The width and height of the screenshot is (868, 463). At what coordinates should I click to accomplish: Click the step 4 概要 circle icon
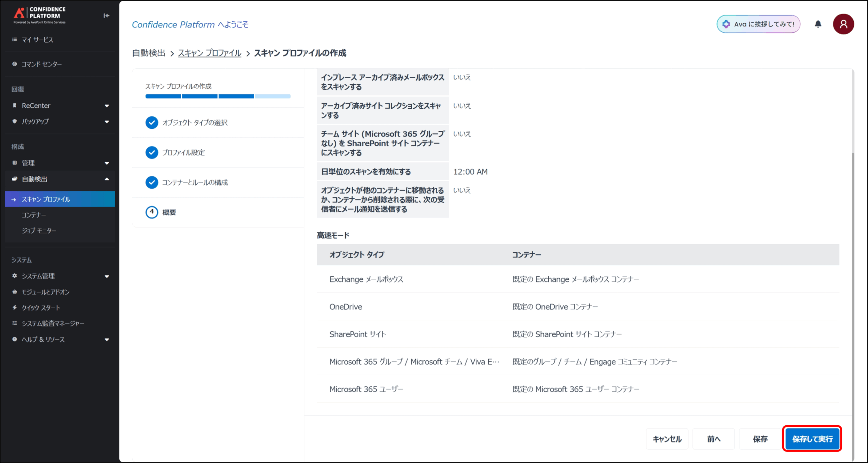152,212
